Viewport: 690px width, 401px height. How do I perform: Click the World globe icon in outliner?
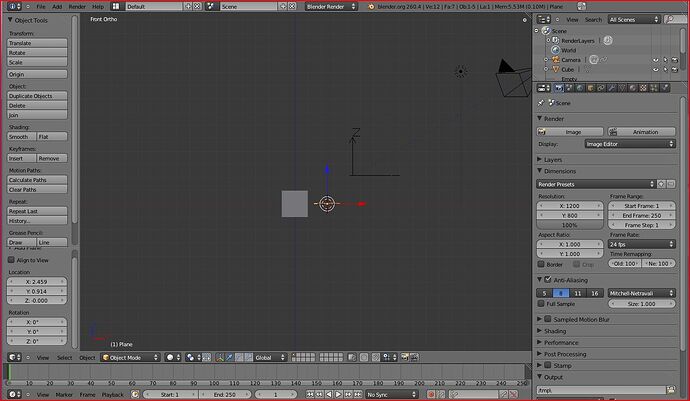pos(555,50)
